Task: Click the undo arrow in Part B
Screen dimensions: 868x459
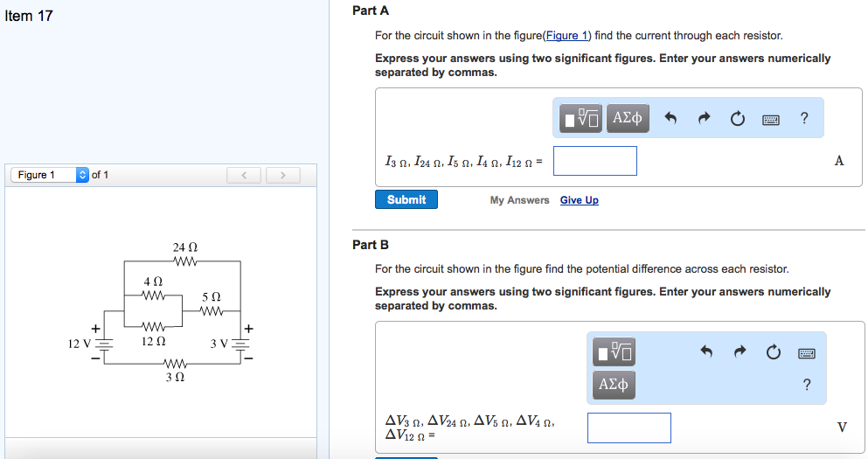Action: click(707, 352)
